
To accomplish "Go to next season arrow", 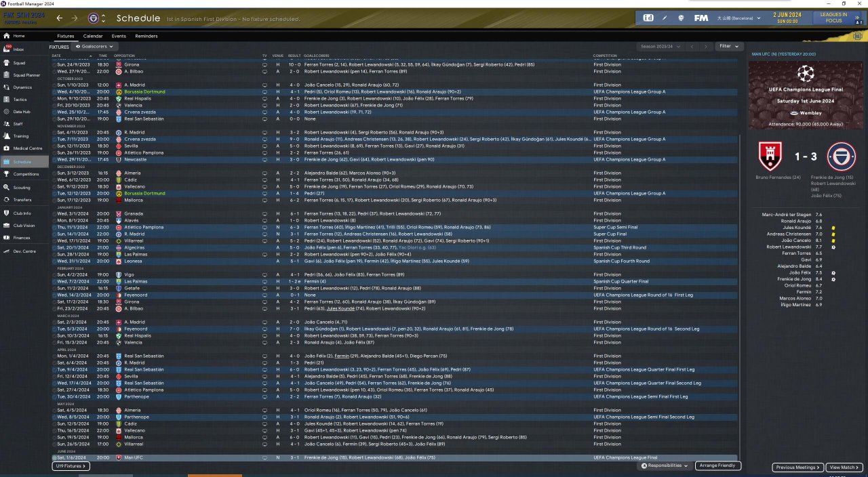I will 706,47.
